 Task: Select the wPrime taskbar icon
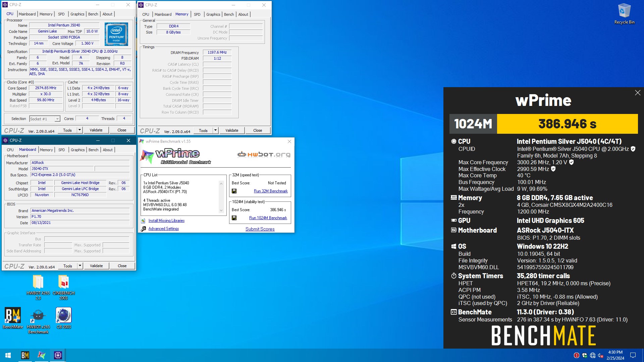(x=42, y=355)
